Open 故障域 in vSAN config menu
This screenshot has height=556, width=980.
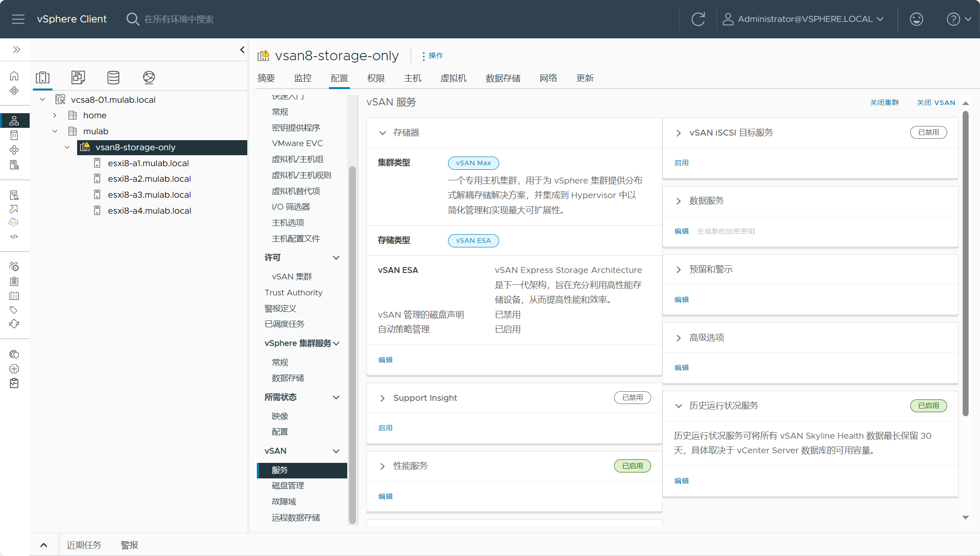point(284,502)
